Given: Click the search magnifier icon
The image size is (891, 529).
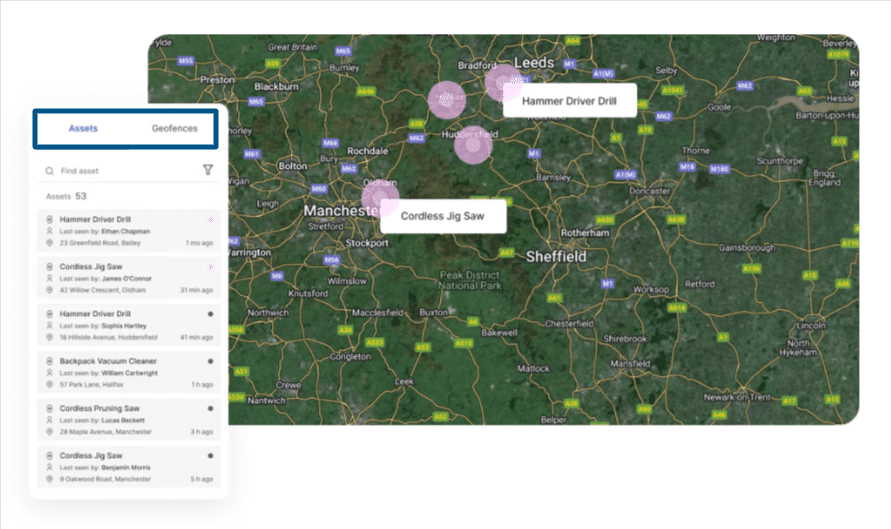Looking at the screenshot, I should pos(49,170).
